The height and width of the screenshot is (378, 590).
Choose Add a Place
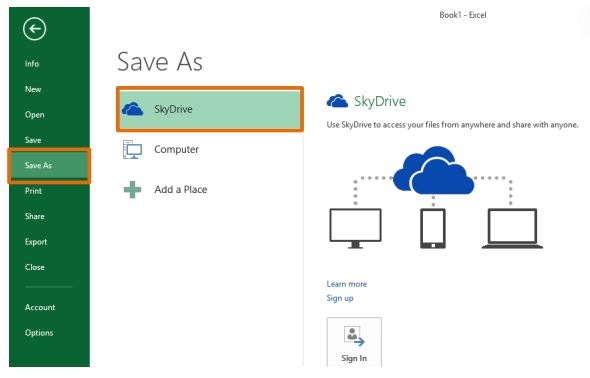[210, 190]
